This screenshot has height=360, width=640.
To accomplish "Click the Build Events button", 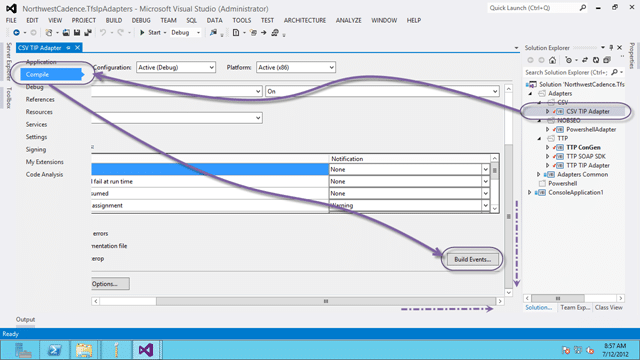I will [x=472, y=260].
